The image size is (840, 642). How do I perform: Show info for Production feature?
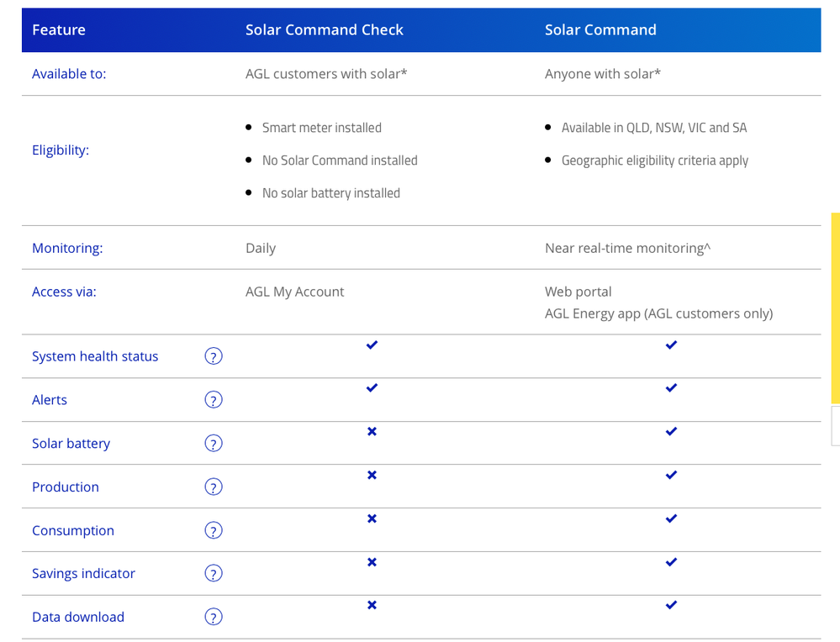pyautogui.click(x=214, y=487)
